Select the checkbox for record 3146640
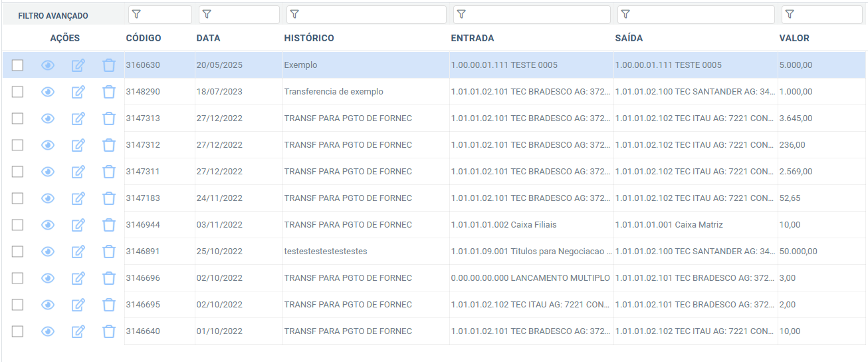Screen dimensions: 868x362 (17, 331)
